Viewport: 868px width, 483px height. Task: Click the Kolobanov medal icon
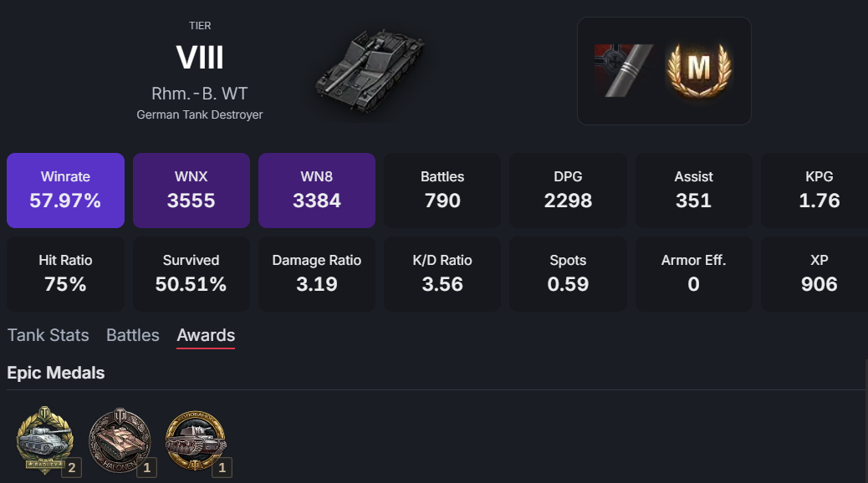(x=196, y=440)
